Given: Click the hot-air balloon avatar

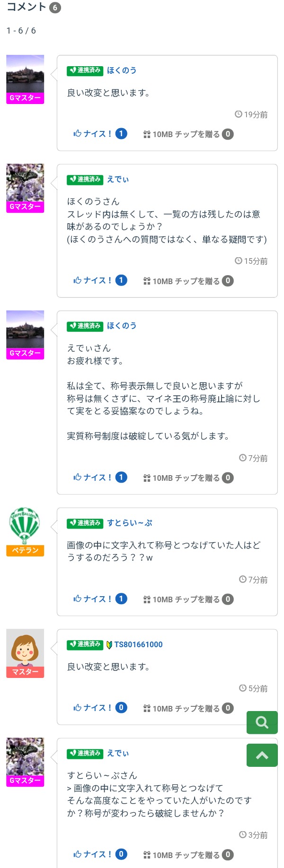Looking at the screenshot, I should point(25,527).
